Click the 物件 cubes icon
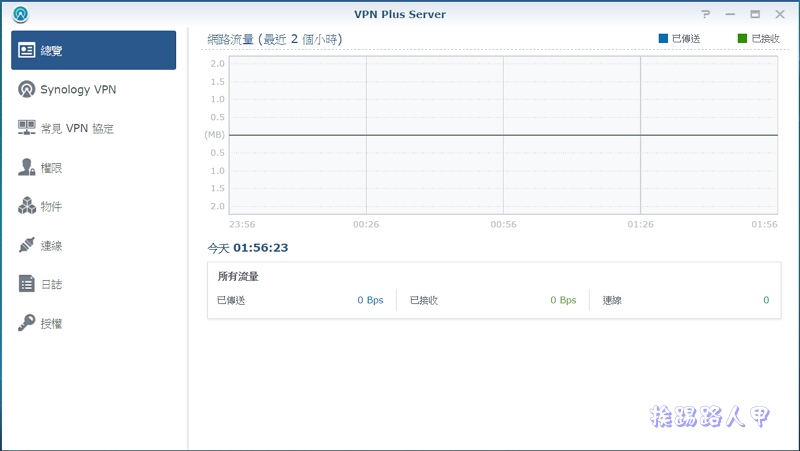Viewport: 800px width, 451px height. (27, 206)
